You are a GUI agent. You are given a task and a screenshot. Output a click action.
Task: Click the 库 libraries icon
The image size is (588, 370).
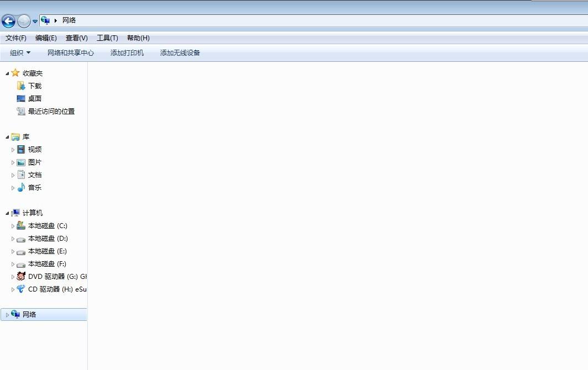(15, 137)
